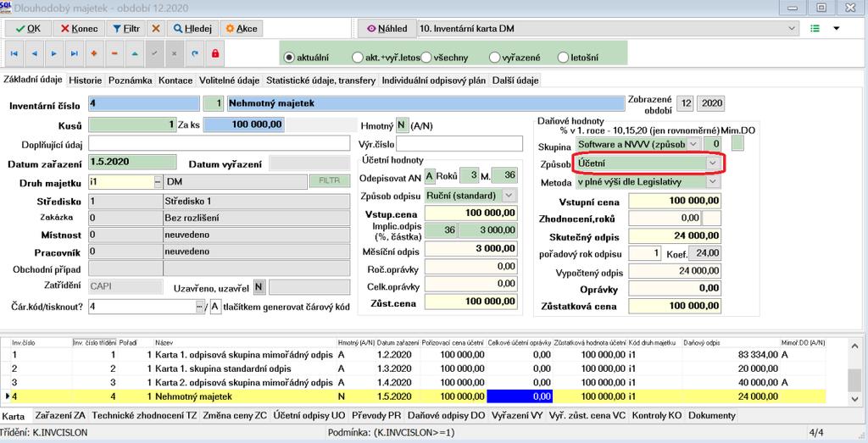Open the Filtr button

click(126, 29)
